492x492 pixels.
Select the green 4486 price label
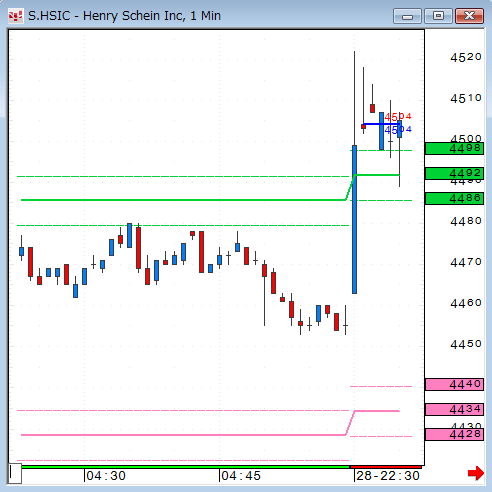coord(454,198)
